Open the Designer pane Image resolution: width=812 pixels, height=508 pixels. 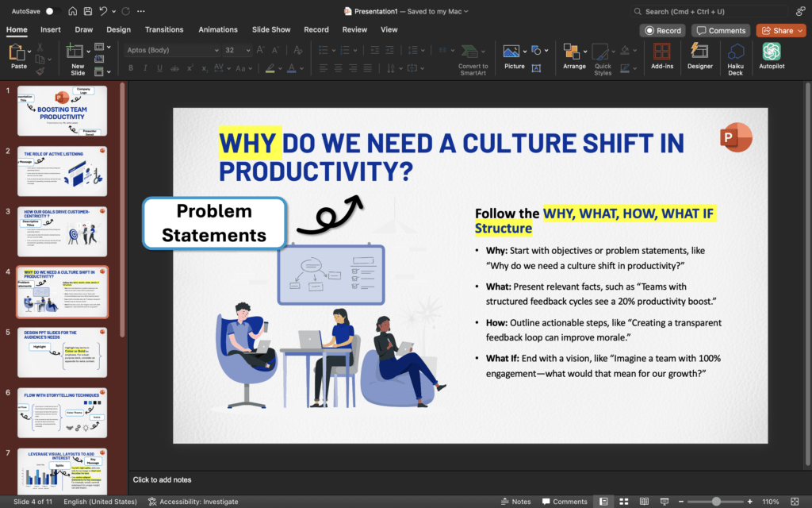tap(699, 56)
